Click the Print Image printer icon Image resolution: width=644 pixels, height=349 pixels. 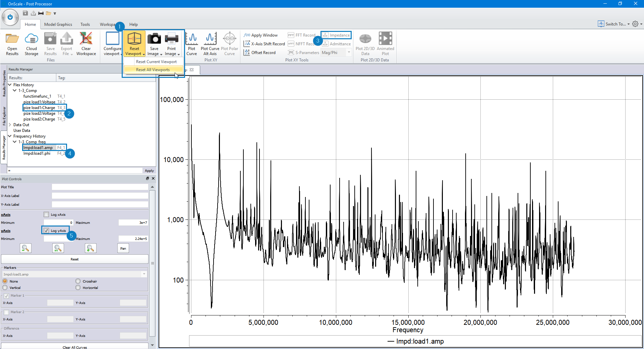[171, 39]
